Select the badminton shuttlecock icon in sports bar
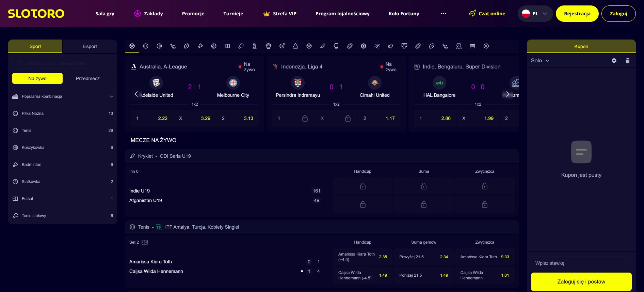This screenshot has width=644, height=292. pyautogui.click(x=200, y=46)
